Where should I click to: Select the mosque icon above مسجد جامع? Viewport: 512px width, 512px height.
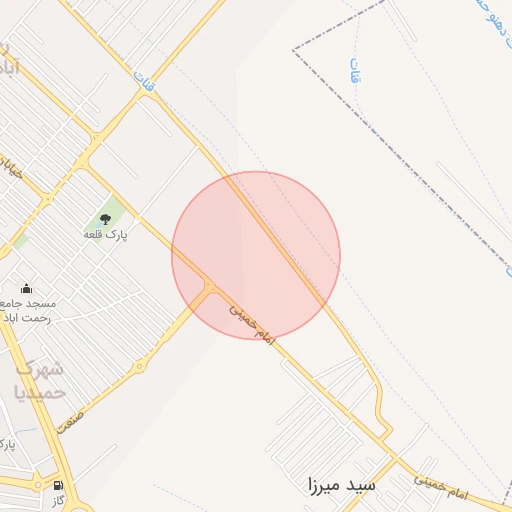(x=26, y=289)
